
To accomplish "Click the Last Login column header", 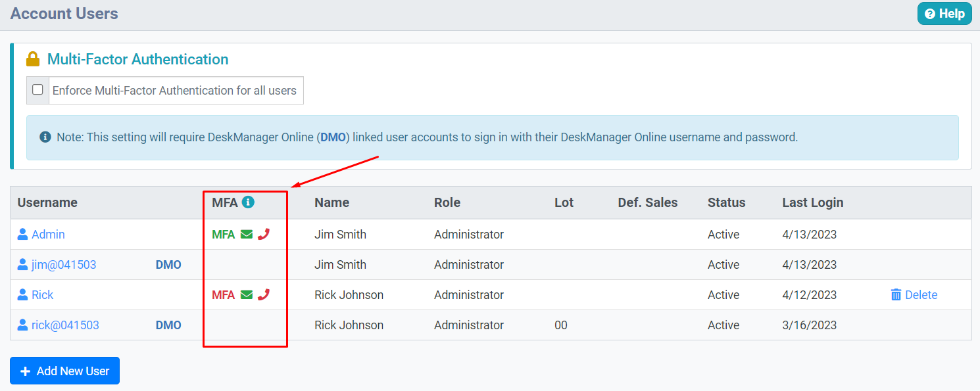I will point(812,202).
